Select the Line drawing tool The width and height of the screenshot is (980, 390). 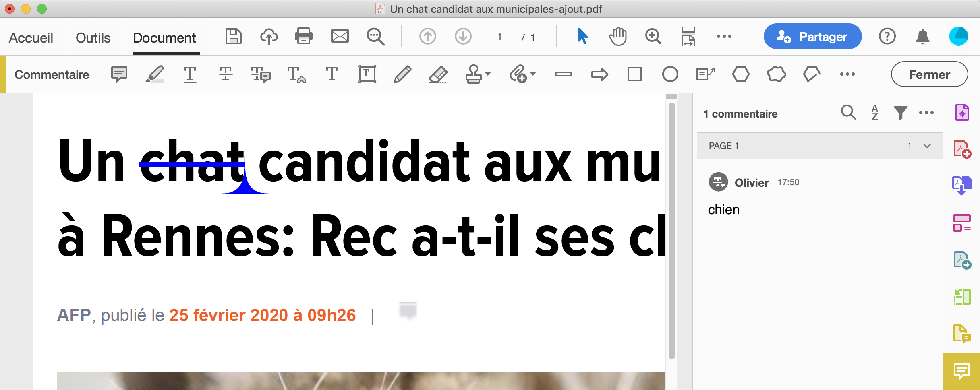564,74
